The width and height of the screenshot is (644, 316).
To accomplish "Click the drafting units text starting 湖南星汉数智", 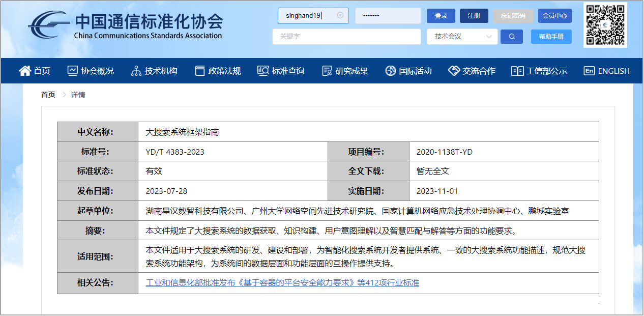I will [357, 211].
